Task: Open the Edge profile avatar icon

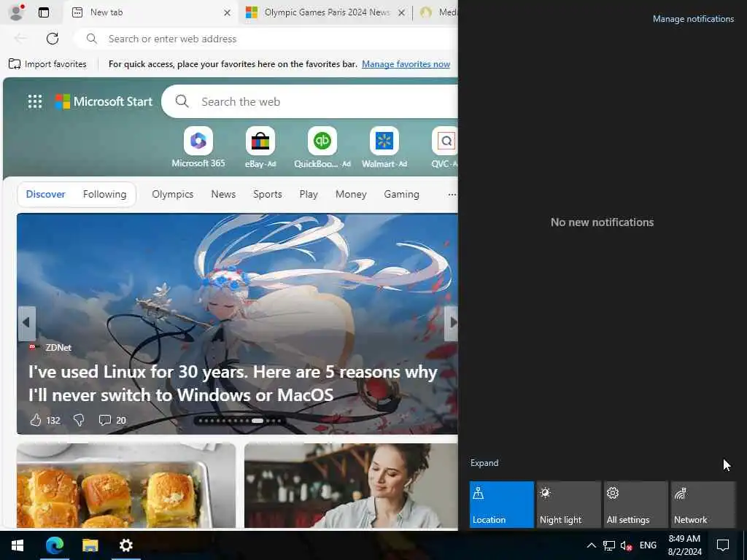Action: [17, 12]
